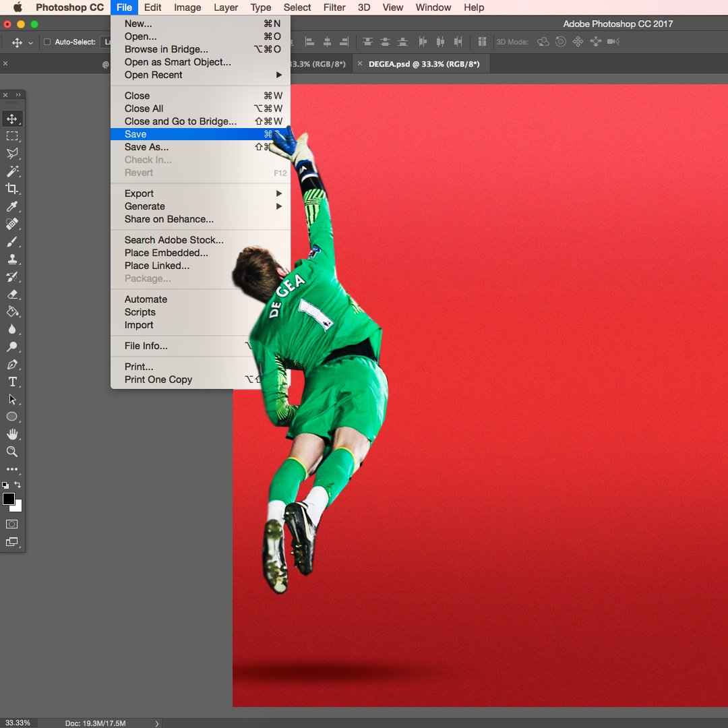Select the Type tool
This screenshot has width=728, height=728.
click(12, 381)
